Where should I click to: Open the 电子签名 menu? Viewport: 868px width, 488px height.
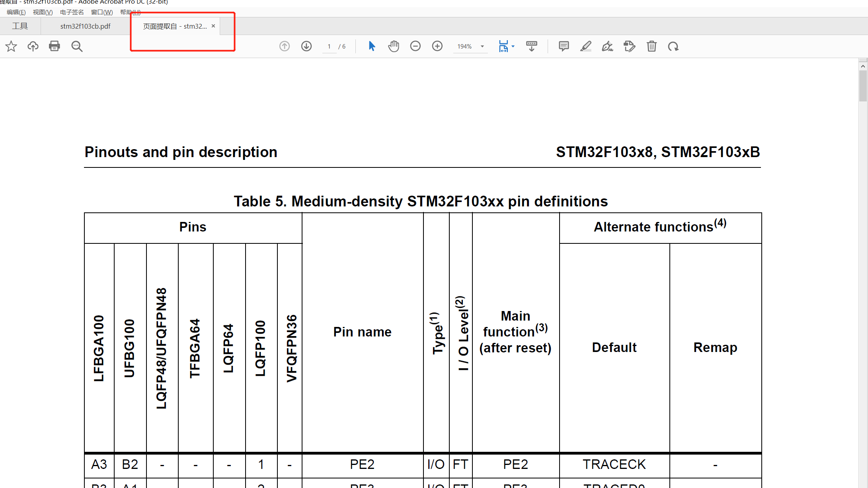(x=72, y=12)
